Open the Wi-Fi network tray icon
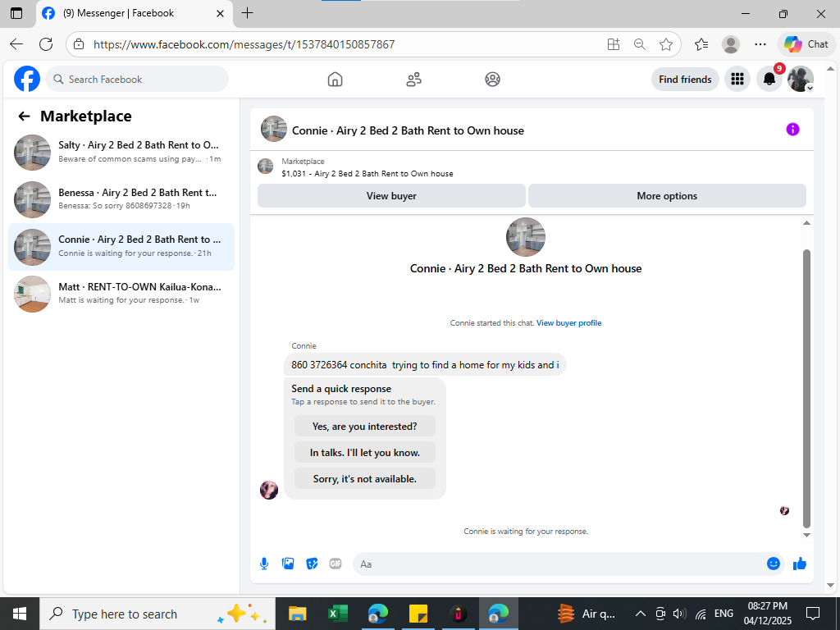This screenshot has width=840, height=630. pyautogui.click(x=701, y=614)
